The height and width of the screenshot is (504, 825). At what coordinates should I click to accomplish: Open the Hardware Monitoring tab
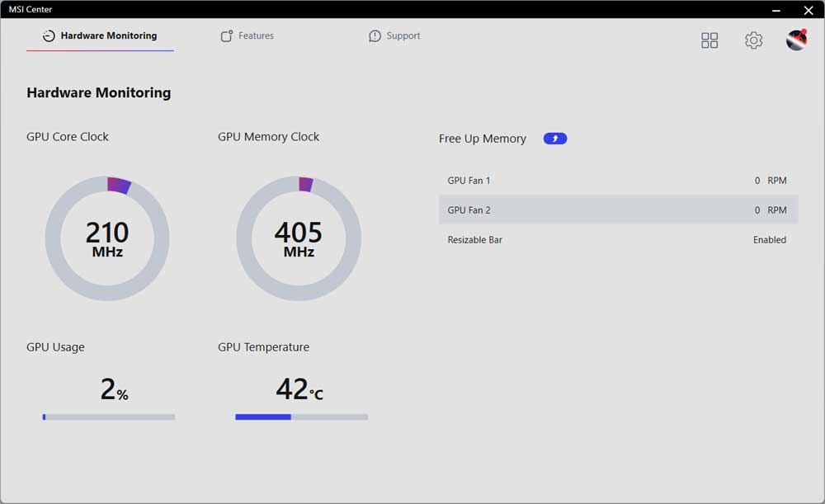100,35
